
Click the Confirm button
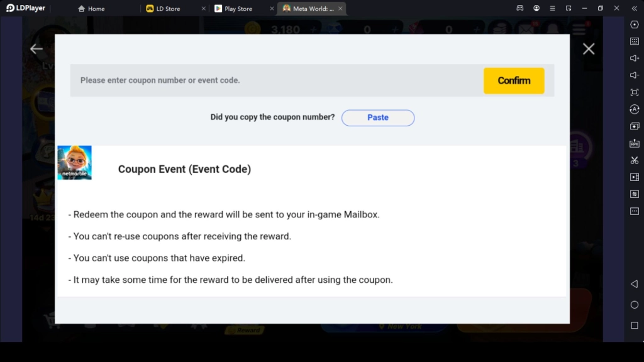[x=514, y=80]
